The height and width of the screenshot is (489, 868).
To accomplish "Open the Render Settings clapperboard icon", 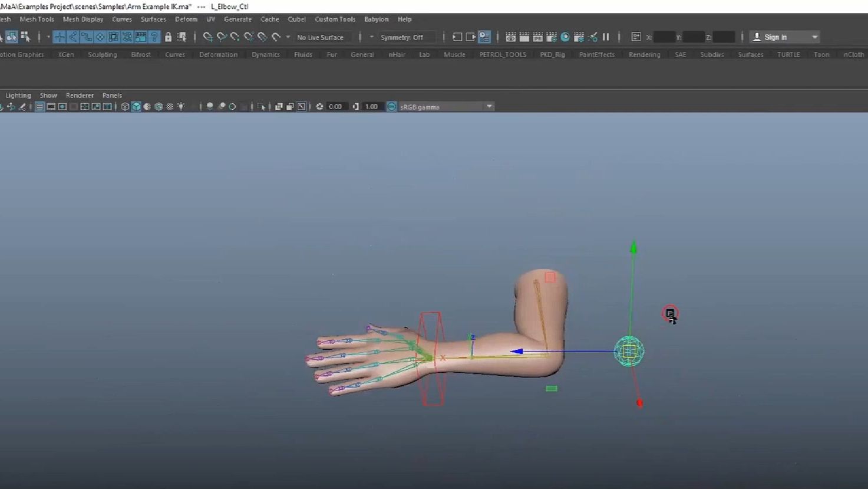I will click(x=551, y=37).
